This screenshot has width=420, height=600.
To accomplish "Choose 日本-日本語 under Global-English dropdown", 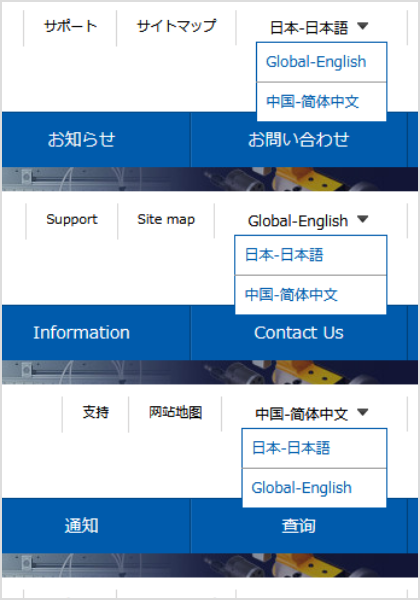I will pos(311,255).
